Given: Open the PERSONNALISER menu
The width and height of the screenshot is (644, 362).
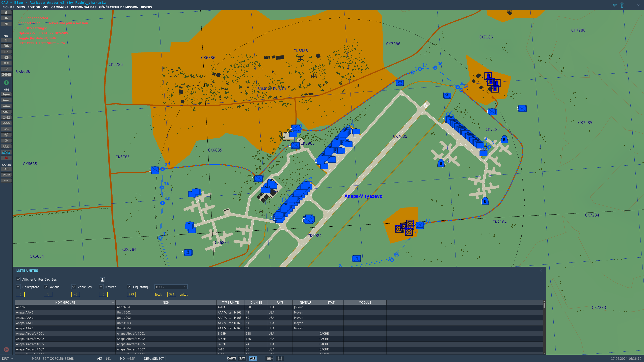Looking at the screenshot, I should pyautogui.click(x=84, y=7).
